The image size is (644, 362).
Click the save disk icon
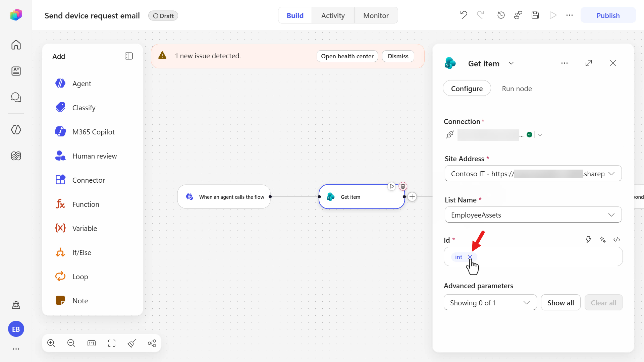(535, 15)
